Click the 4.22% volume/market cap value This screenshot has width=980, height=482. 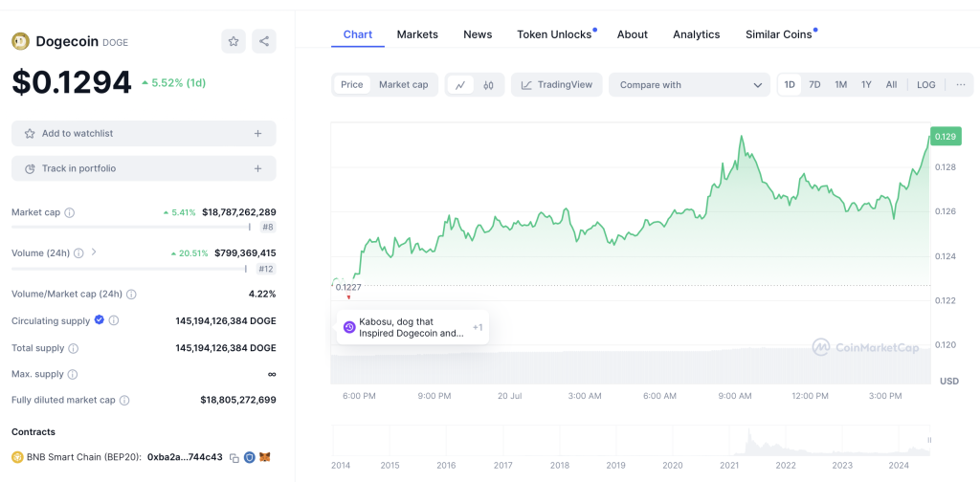pyautogui.click(x=262, y=294)
